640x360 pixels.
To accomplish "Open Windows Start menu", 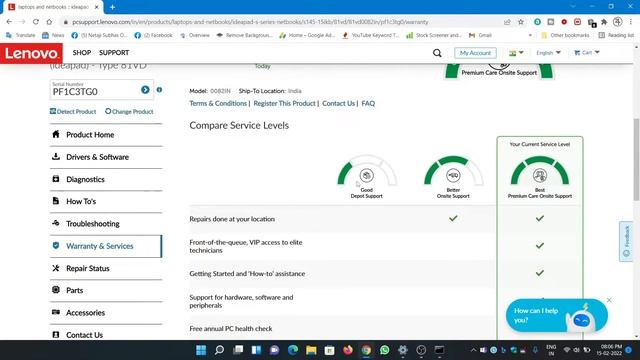I will pos(201,350).
